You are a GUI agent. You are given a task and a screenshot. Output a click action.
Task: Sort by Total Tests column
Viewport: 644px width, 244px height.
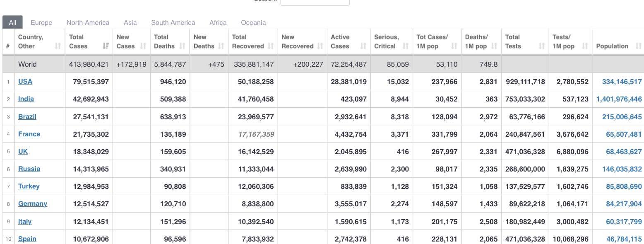(525, 41)
